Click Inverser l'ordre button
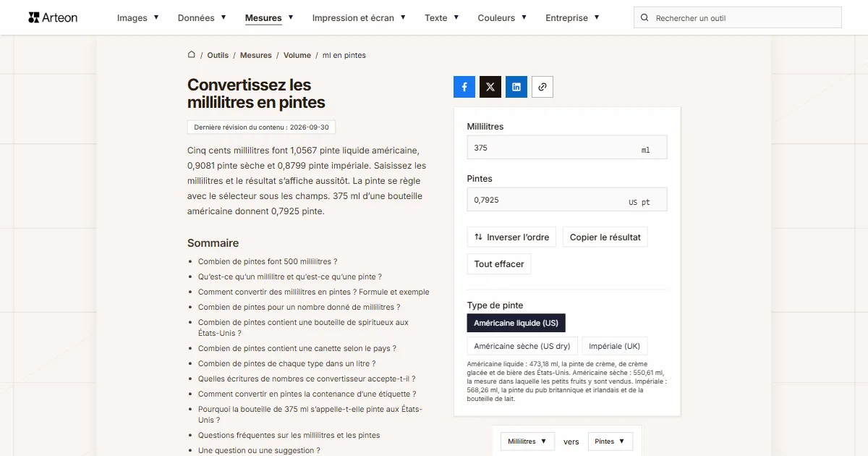868x456 pixels. click(511, 237)
